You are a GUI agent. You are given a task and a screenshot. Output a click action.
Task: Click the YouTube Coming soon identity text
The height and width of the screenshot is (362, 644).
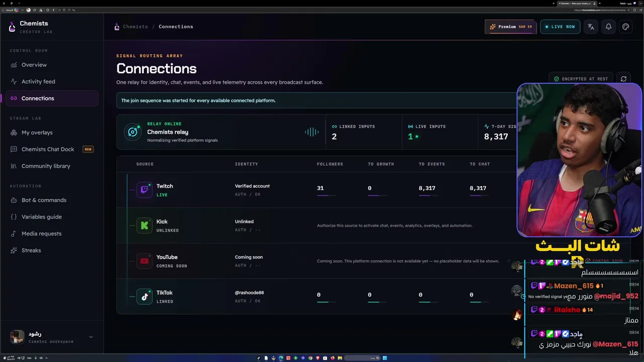point(249,257)
